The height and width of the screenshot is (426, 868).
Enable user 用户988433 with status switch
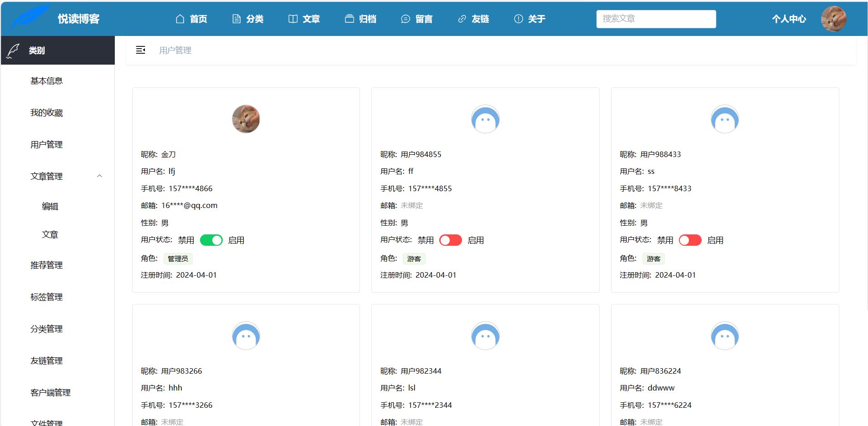pos(690,240)
